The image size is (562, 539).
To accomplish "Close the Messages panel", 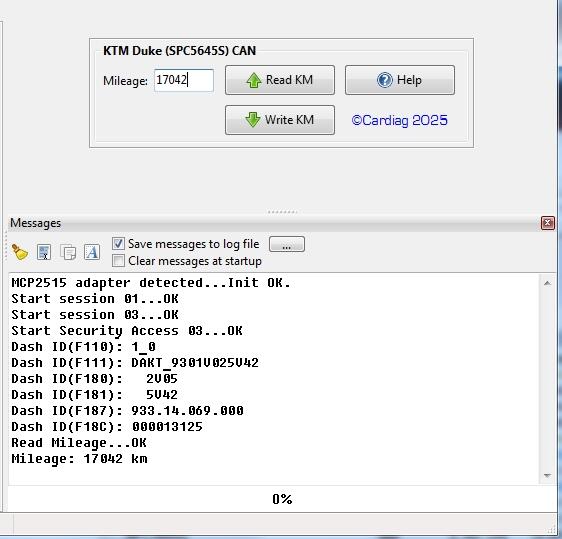I will click(x=548, y=223).
